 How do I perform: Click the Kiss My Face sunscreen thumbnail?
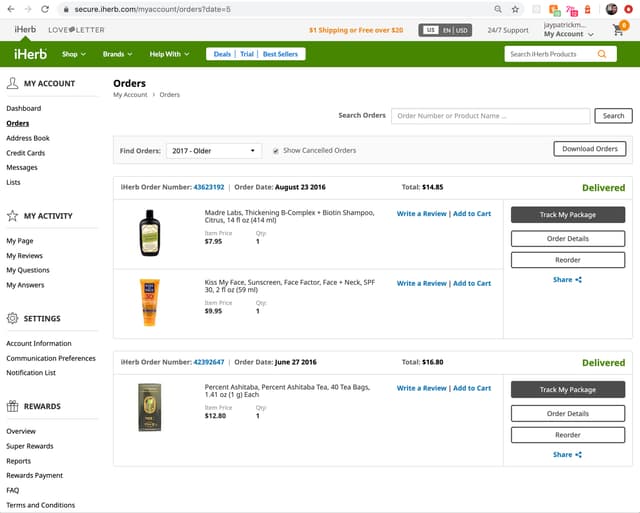(149, 302)
